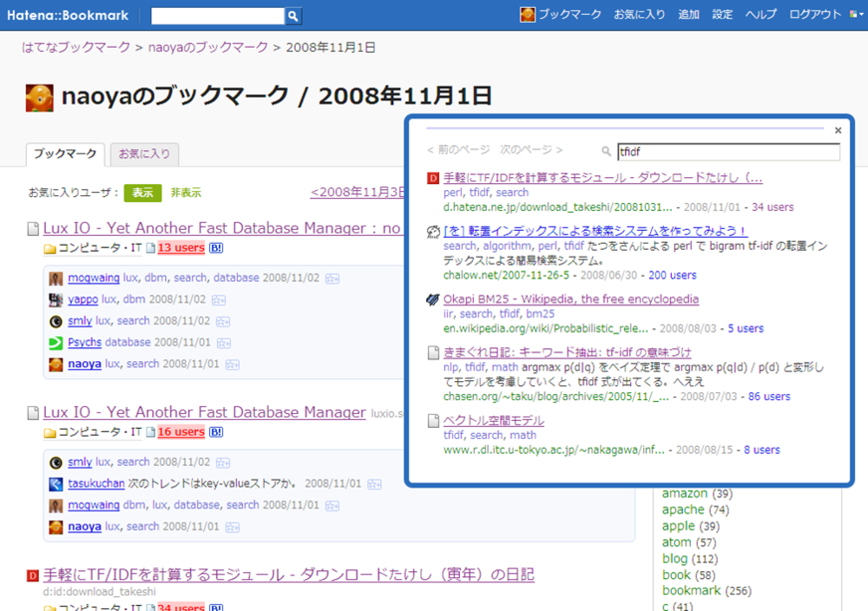
Task: Select the apache (74) tag
Action: click(x=696, y=509)
